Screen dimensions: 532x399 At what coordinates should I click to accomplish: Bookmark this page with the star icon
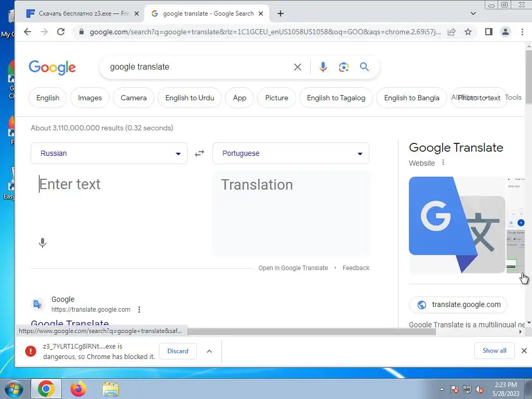(x=468, y=32)
